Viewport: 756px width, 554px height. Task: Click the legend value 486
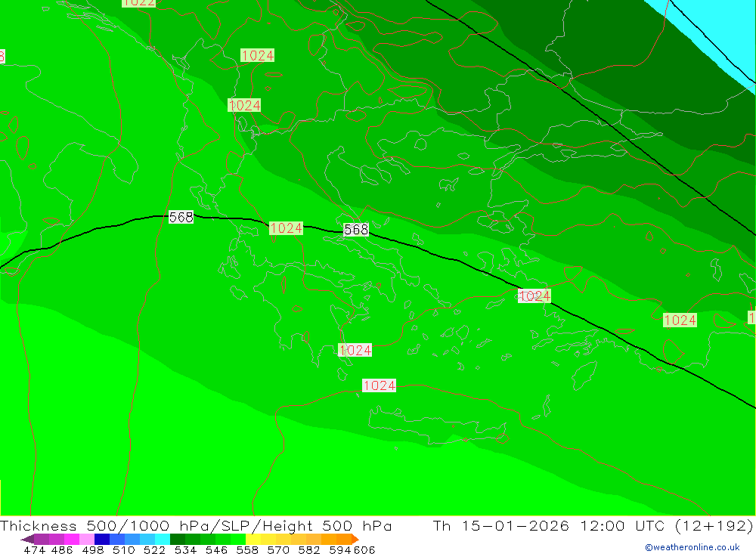click(61, 549)
